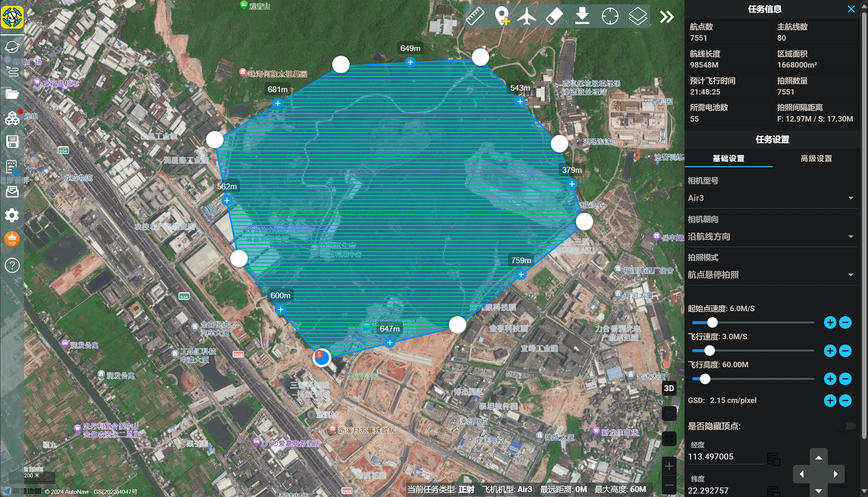Open the planet orbit sidebar icon
Image resolution: width=868 pixels, height=497 pixels.
[x=12, y=47]
